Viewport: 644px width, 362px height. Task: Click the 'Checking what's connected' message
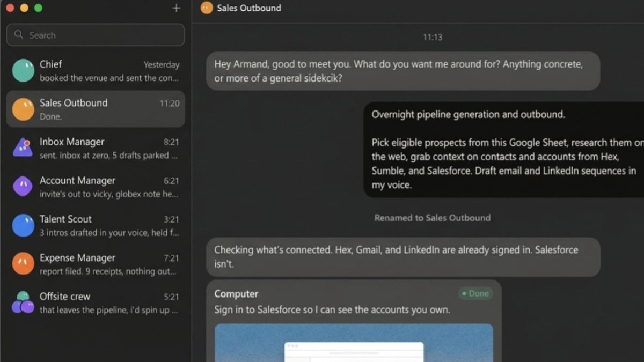tap(403, 257)
